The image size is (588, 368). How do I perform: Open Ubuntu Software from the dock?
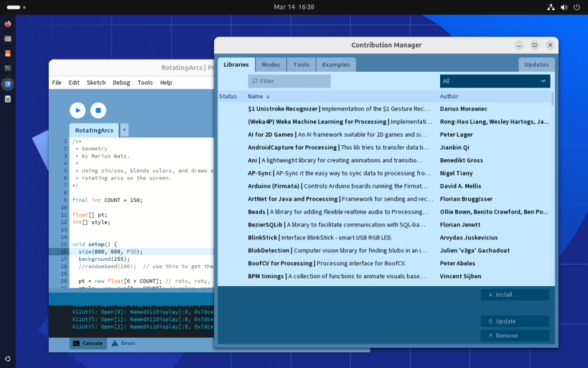pyautogui.click(x=8, y=53)
